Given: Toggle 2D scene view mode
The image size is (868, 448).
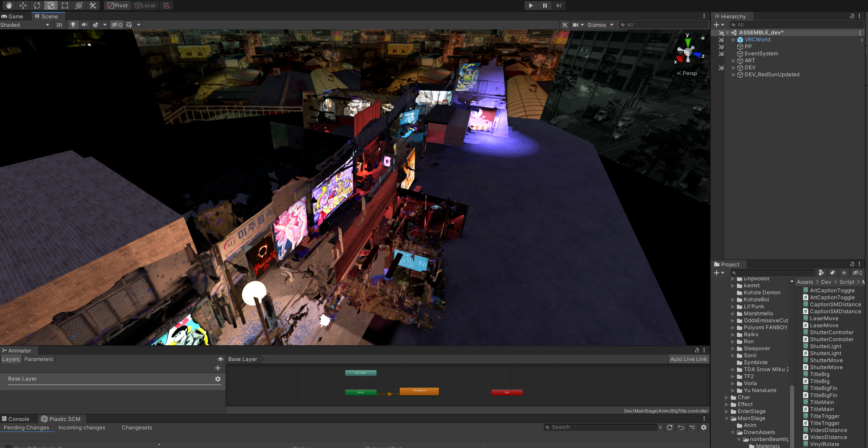Looking at the screenshot, I should tap(59, 25).
